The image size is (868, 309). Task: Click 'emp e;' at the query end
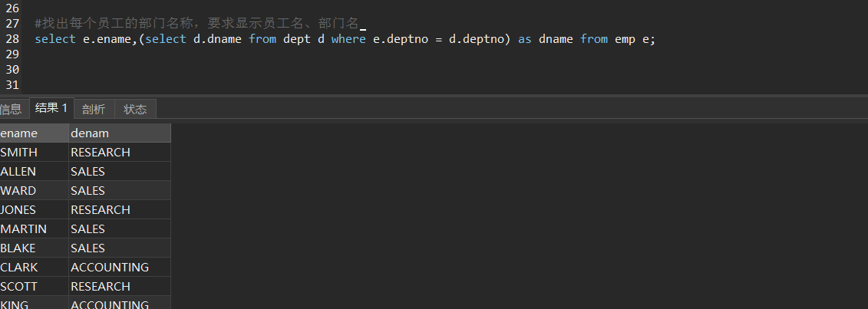pyautogui.click(x=635, y=39)
